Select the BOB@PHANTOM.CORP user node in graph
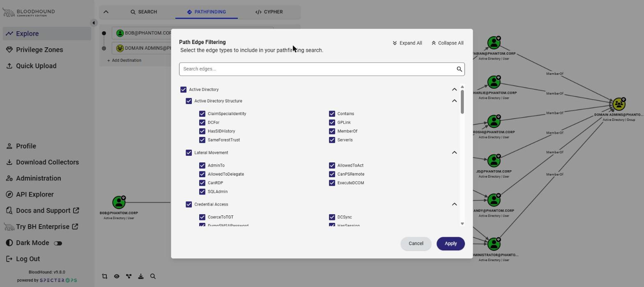This screenshot has height=287, width=644. (119, 202)
